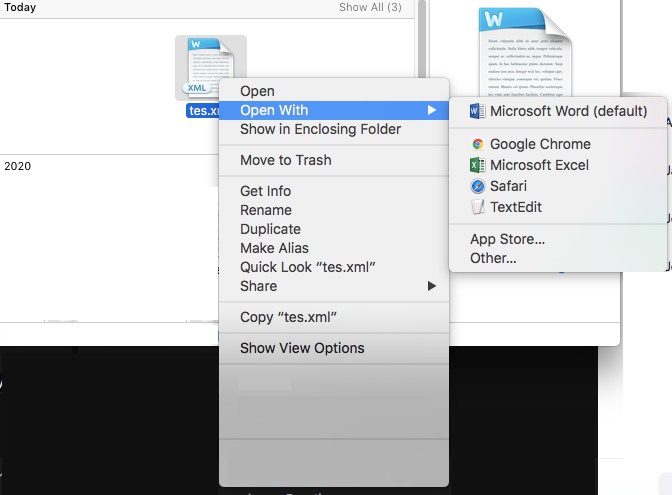The image size is (672, 495).
Task: Select Show in Enclosing Folder
Action: pyautogui.click(x=320, y=129)
